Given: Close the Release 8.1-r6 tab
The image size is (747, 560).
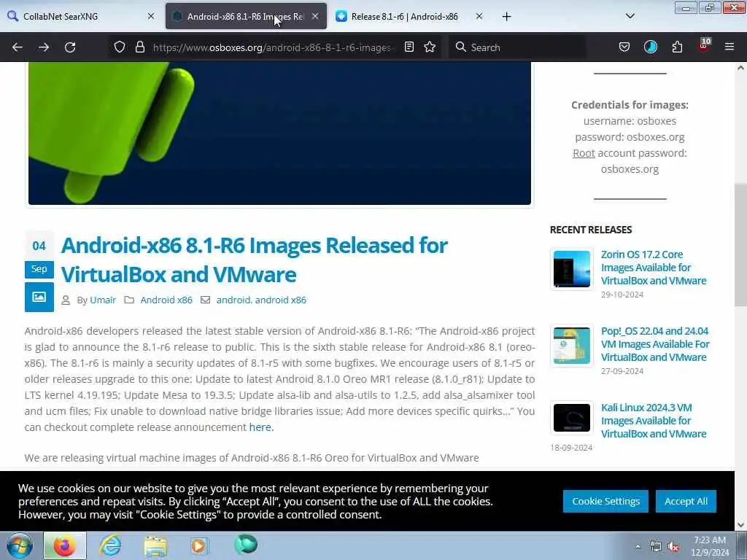Looking at the screenshot, I should [x=479, y=17].
